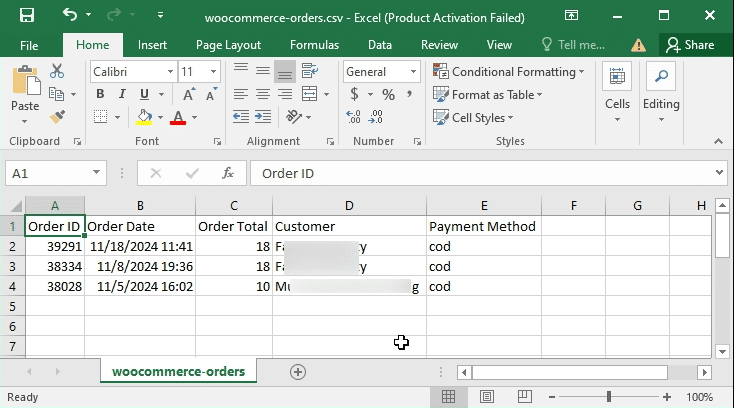Apply accounting dollar format
The width and height of the screenshot is (734, 408).
tap(354, 95)
